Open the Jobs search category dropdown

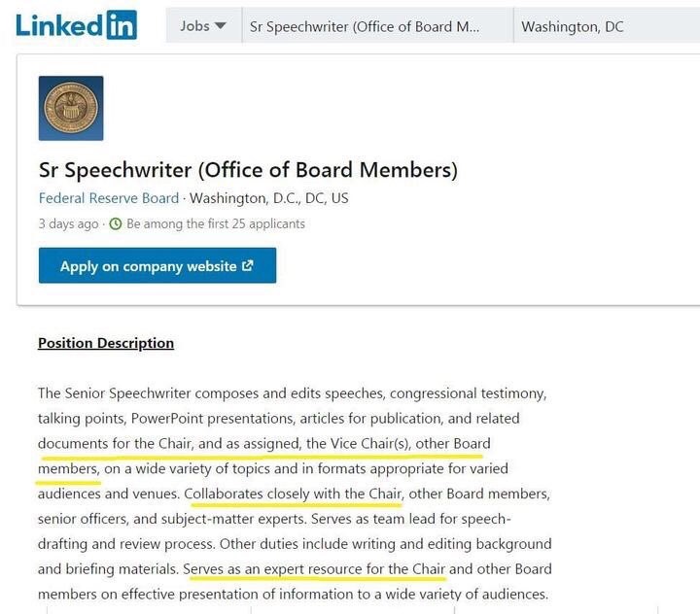(203, 26)
